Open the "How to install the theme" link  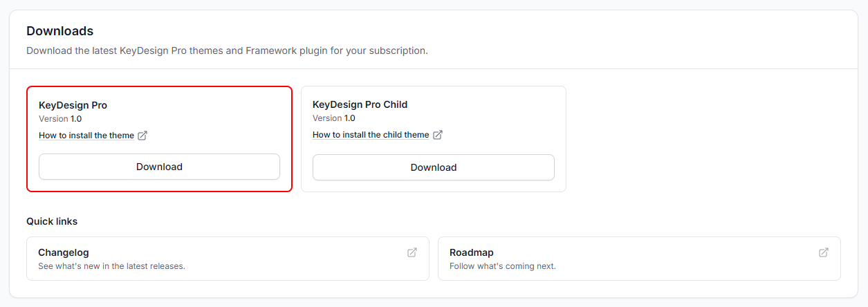tap(86, 136)
